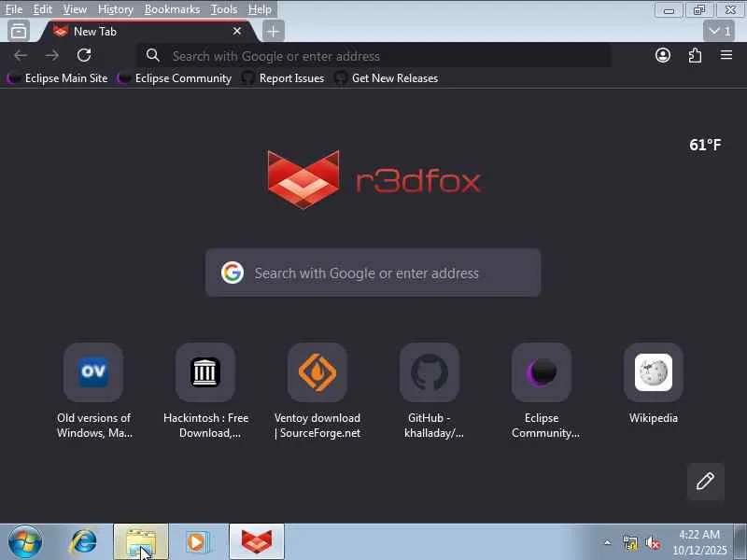The image size is (747, 560).
Task: Open the History menu
Action: 115,9
